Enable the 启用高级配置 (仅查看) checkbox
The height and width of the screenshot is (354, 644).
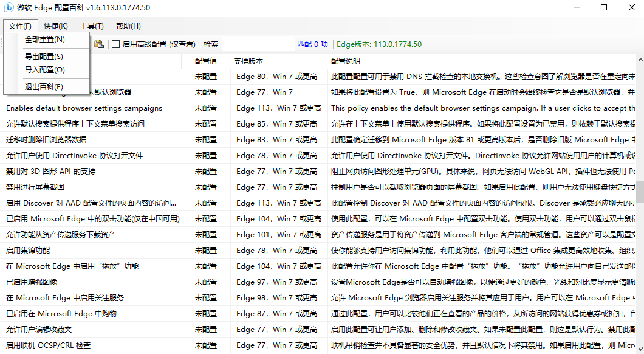click(116, 44)
